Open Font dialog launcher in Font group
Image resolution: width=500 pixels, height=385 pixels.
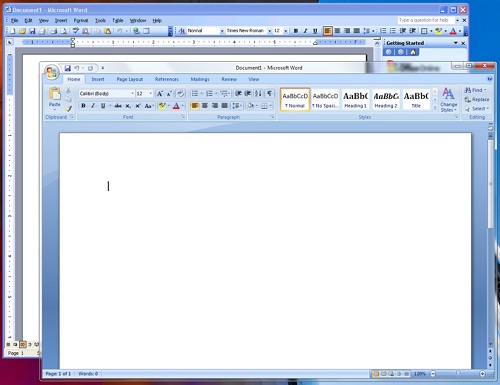point(183,117)
